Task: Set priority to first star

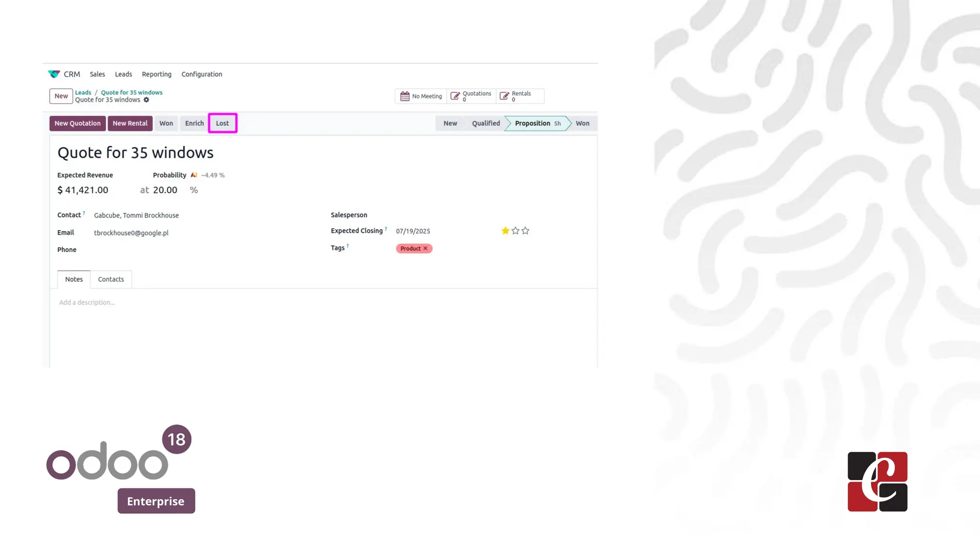Action: tap(505, 231)
